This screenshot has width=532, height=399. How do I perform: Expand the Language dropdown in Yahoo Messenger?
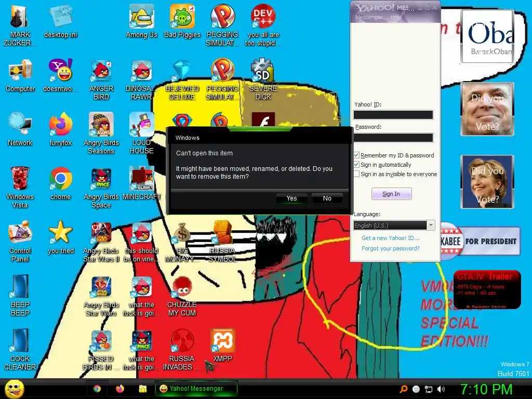(x=431, y=225)
